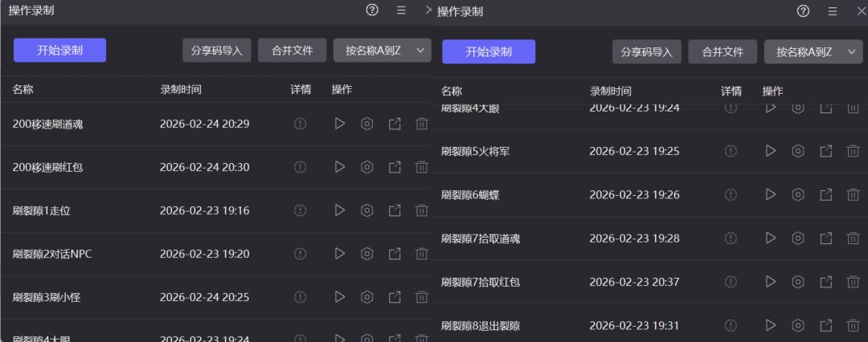
Task: Open settings for 200移速刷红包
Action: pyautogui.click(x=366, y=166)
